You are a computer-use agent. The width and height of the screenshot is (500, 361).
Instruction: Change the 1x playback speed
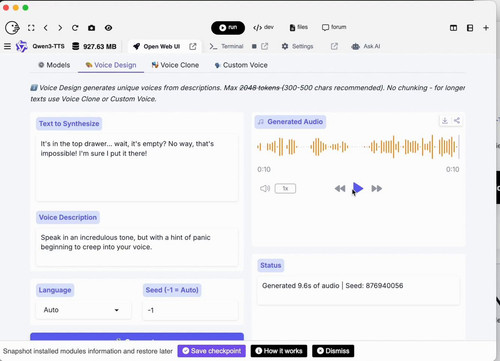pos(285,189)
